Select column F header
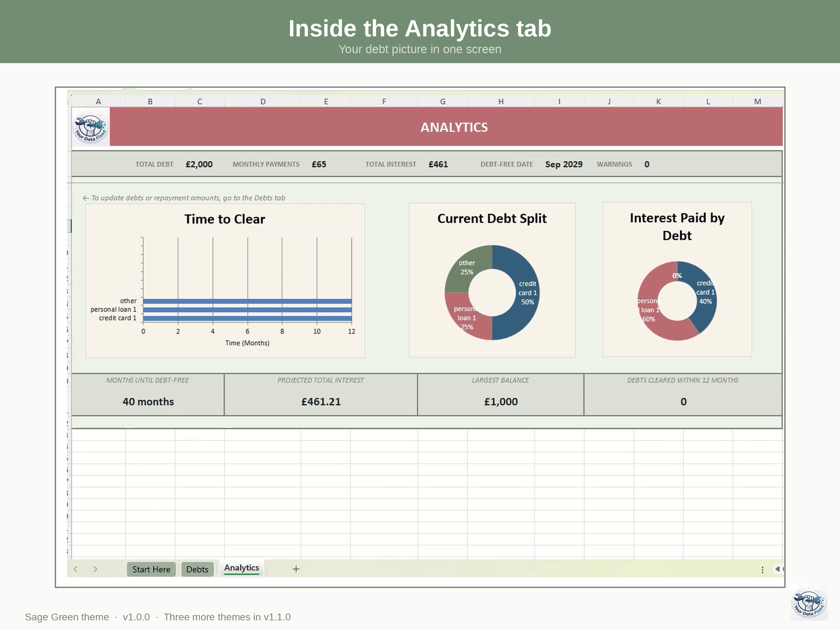Screen dimensions: 840x630 tap(384, 101)
